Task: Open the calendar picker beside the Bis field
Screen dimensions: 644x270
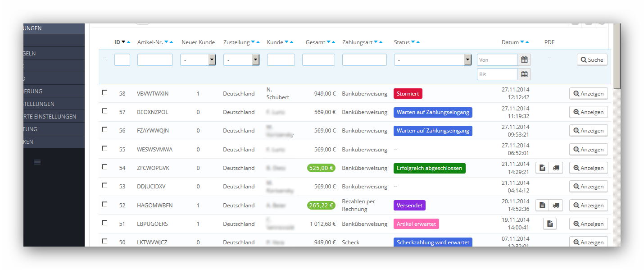Action: click(524, 74)
